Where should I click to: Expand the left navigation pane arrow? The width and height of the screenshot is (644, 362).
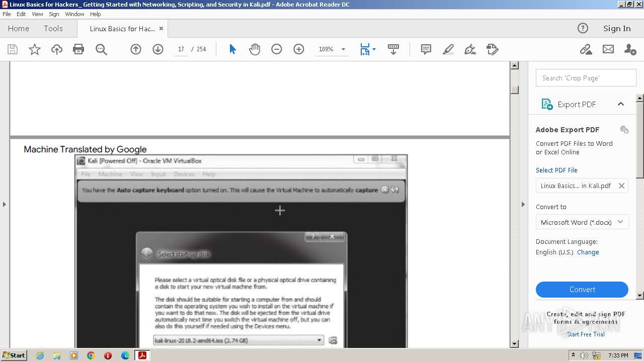(5, 204)
